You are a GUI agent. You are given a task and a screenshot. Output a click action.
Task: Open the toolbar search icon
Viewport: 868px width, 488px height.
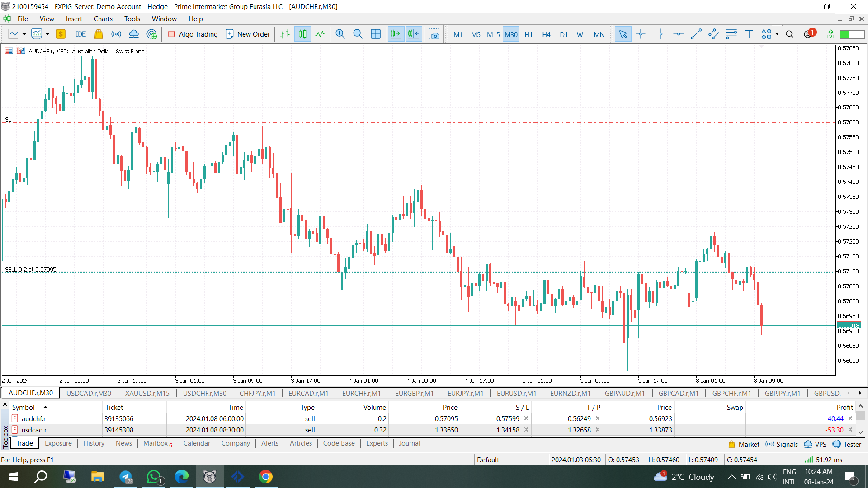790,34
